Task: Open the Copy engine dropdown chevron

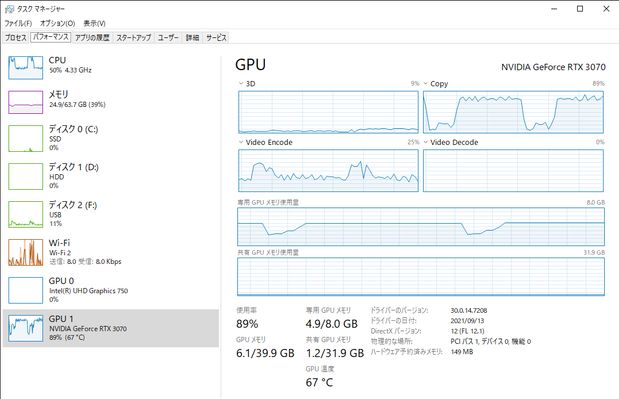Action: pyautogui.click(x=426, y=83)
